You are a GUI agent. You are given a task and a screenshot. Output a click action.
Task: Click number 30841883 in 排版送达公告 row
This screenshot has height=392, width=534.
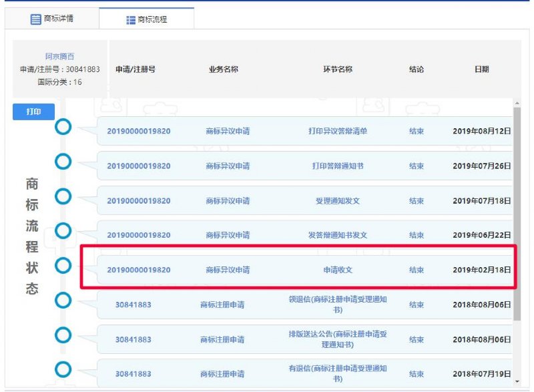(133, 339)
